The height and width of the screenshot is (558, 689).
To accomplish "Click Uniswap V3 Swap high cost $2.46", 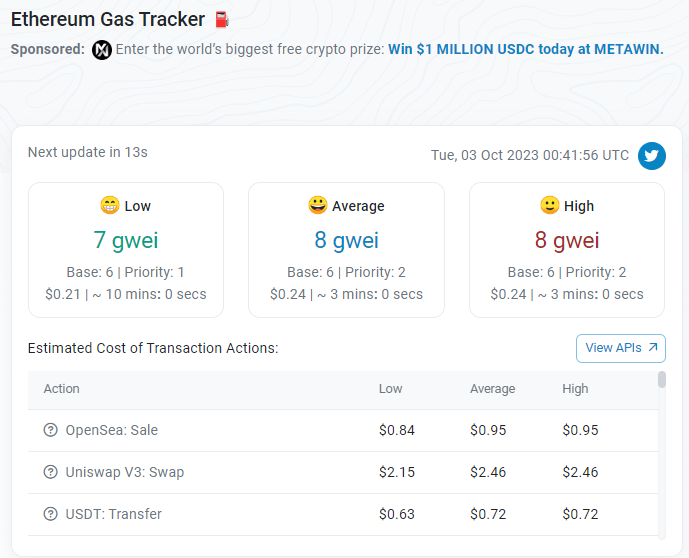I will point(580,472).
